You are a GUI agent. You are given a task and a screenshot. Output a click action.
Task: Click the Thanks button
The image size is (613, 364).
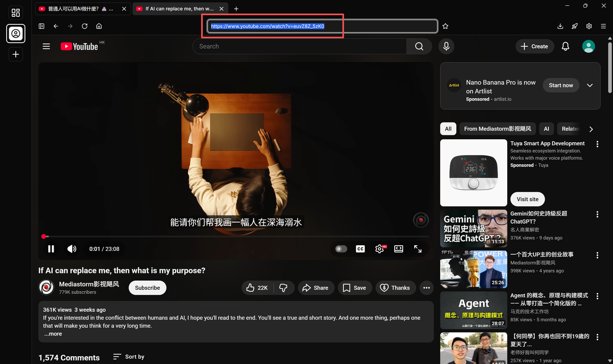(x=395, y=288)
